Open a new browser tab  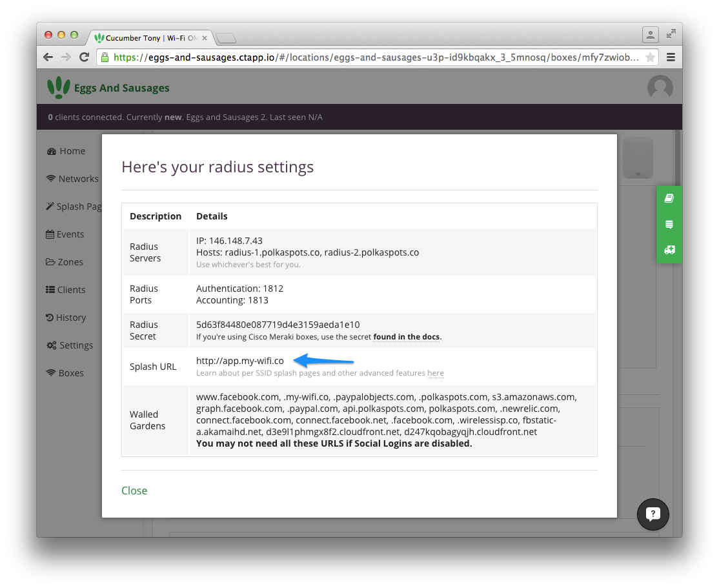coord(226,38)
